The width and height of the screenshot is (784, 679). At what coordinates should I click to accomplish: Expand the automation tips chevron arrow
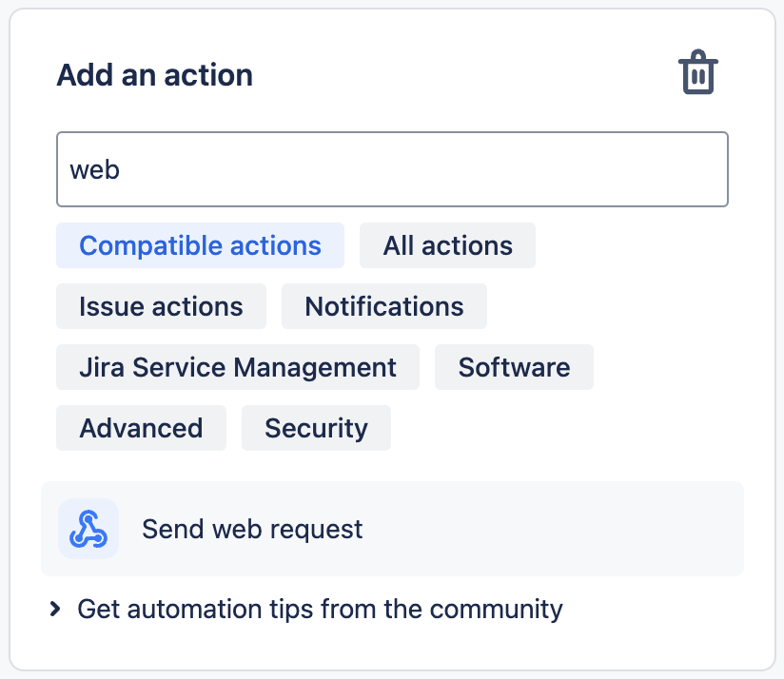click(55, 609)
